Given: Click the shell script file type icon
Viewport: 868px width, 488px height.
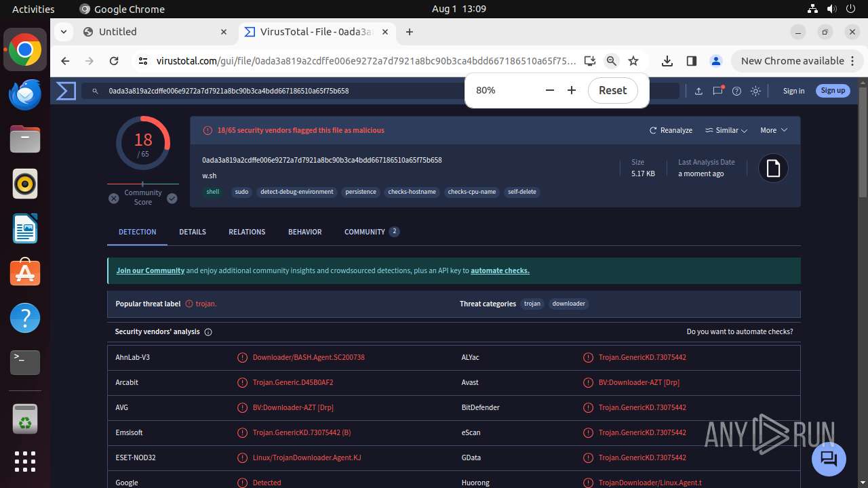Looking at the screenshot, I should [773, 169].
